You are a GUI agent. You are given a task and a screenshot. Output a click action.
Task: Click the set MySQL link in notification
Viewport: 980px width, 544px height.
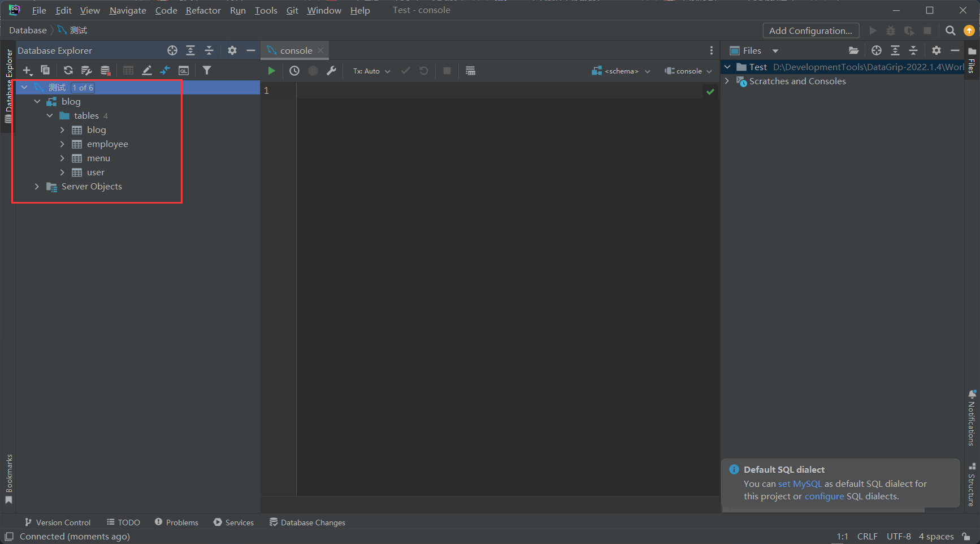(x=800, y=483)
